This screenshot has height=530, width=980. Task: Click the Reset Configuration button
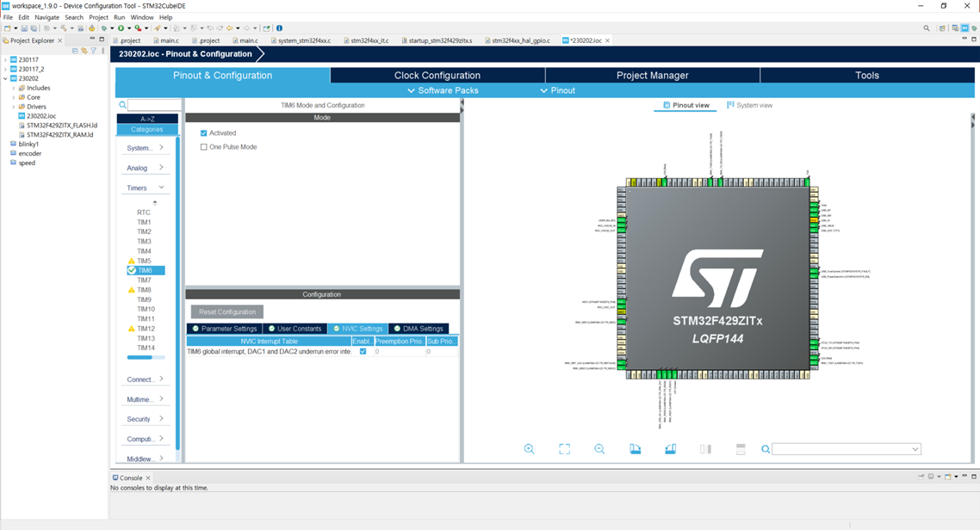tap(227, 311)
